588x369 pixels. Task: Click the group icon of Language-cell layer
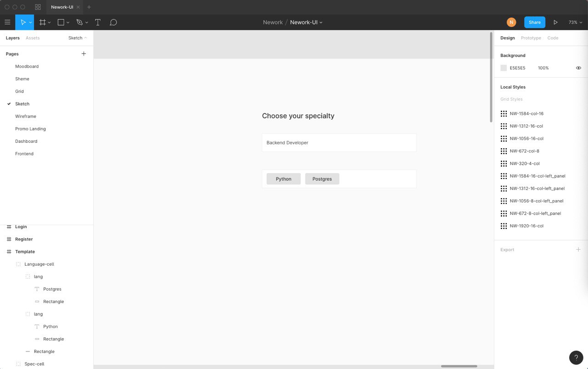tap(18, 264)
